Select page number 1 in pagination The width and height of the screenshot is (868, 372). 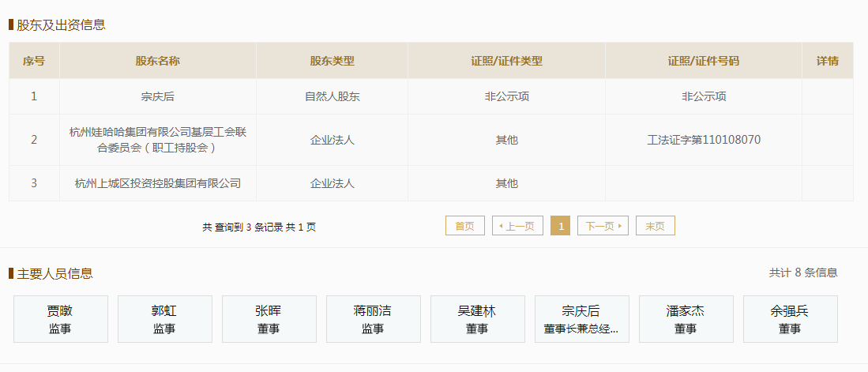point(560,226)
